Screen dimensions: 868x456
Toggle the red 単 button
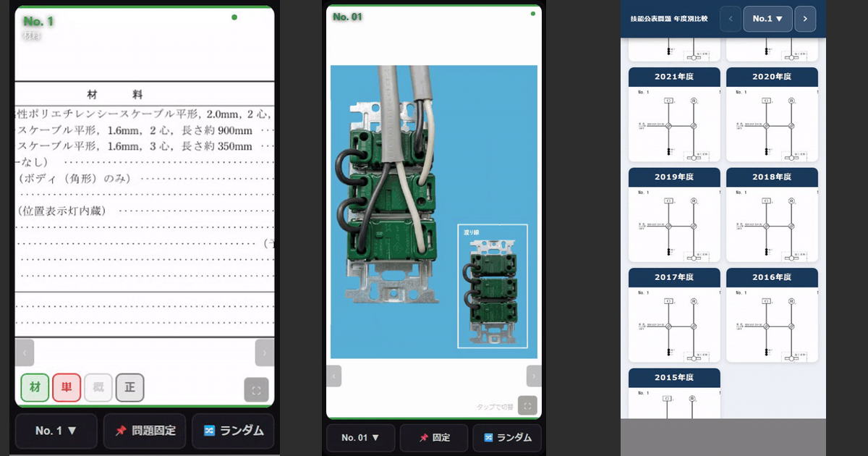[67, 387]
